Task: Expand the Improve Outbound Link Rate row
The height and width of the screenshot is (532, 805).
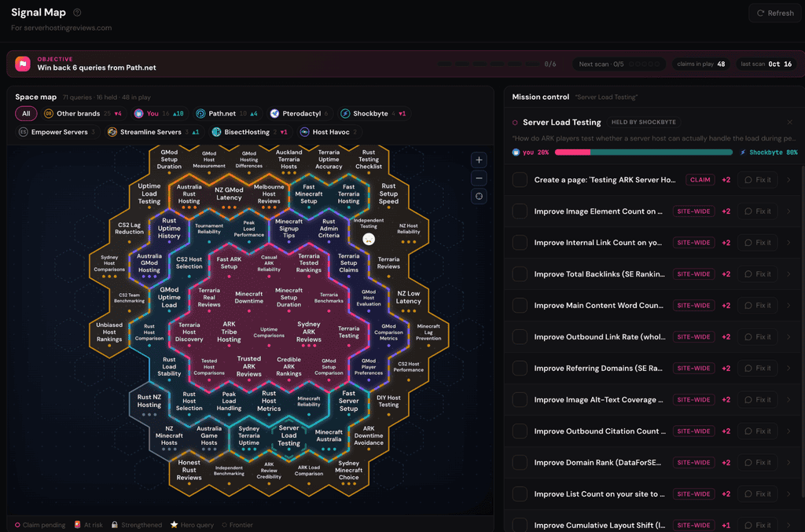Action: (788, 336)
